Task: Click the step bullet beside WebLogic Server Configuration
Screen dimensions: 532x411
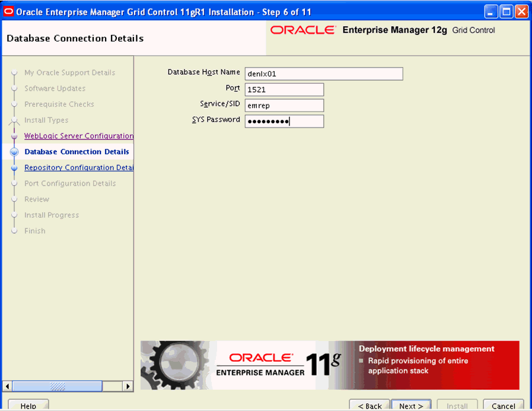Action: pos(14,136)
